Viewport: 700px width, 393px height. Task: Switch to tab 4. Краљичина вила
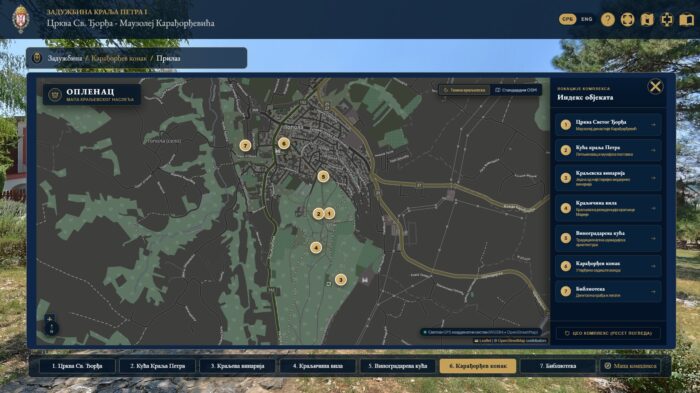pos(318,366)
